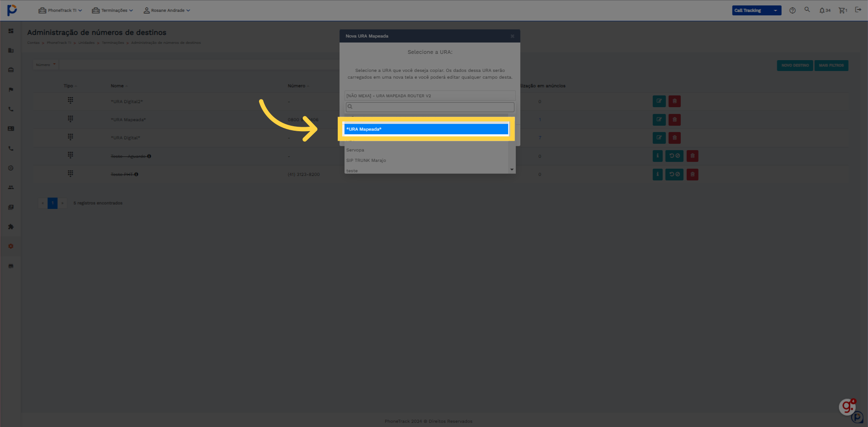Click the (41) 3123-8200 number cell

coord(304,175)
